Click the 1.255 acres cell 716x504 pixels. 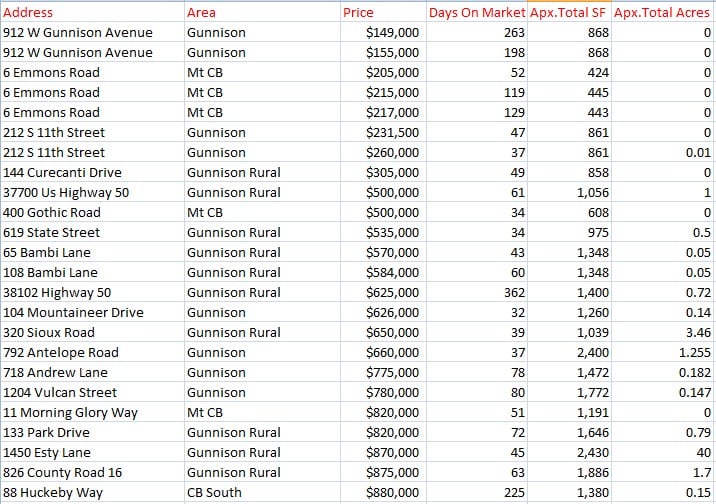663,352
